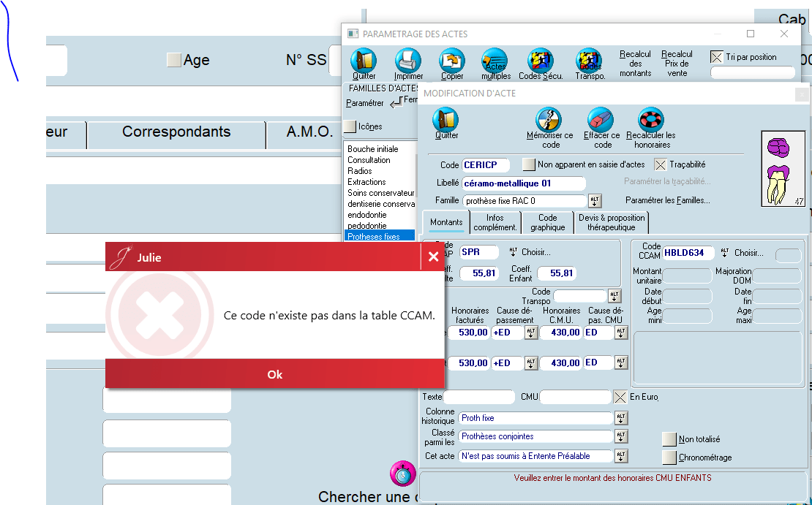Screen dimensions: 812x505
Task: Switch to Infos complément. tab
Action: coord(495,222)
